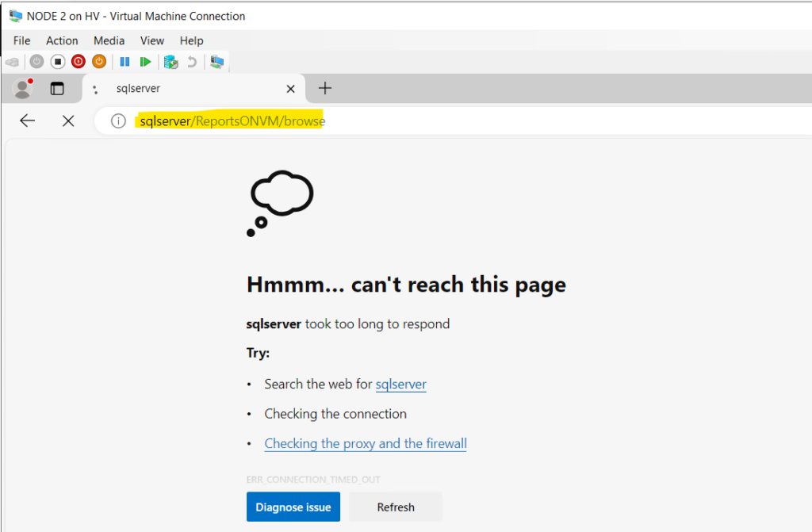The width and height of the screenshot is (812, 532).
Task: Stop loading the page with X
Action: (68, 121)
